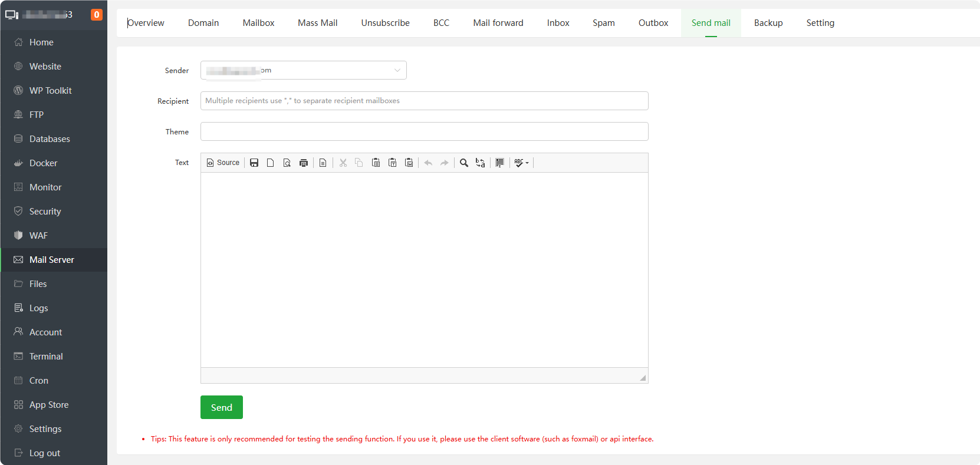Open Monitor in the sidebar
This screenshot has height=465, width=980.
54,187
